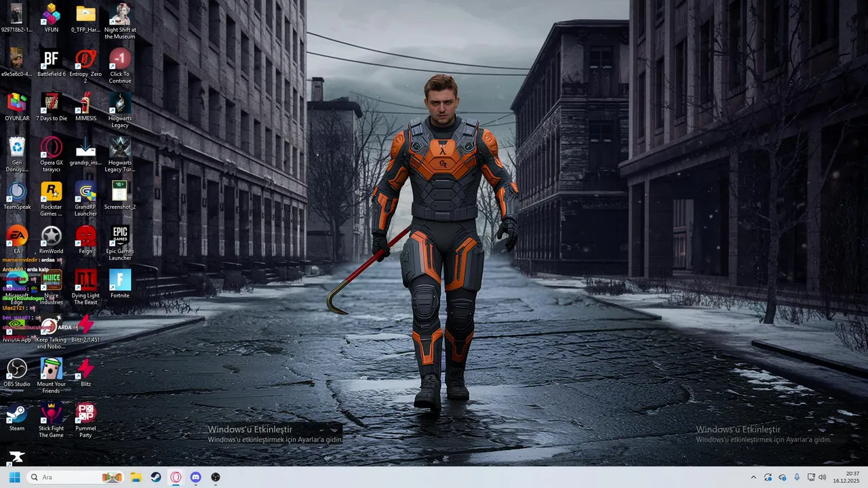This screenshot has width=868, height=488.
Task: Open Dying Light The Beast shortcut
Action: point(85,287)
